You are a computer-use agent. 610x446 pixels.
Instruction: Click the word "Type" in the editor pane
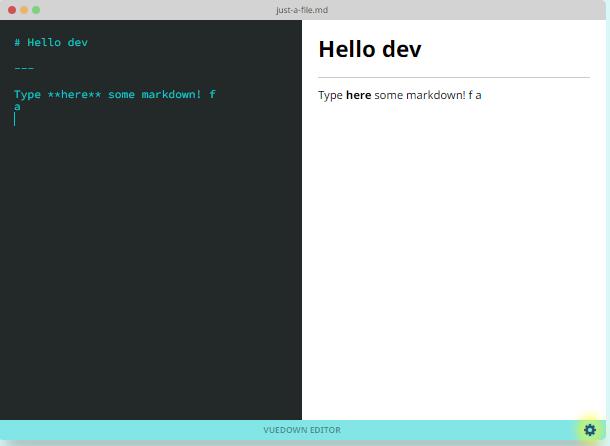(x=27, y=95)
